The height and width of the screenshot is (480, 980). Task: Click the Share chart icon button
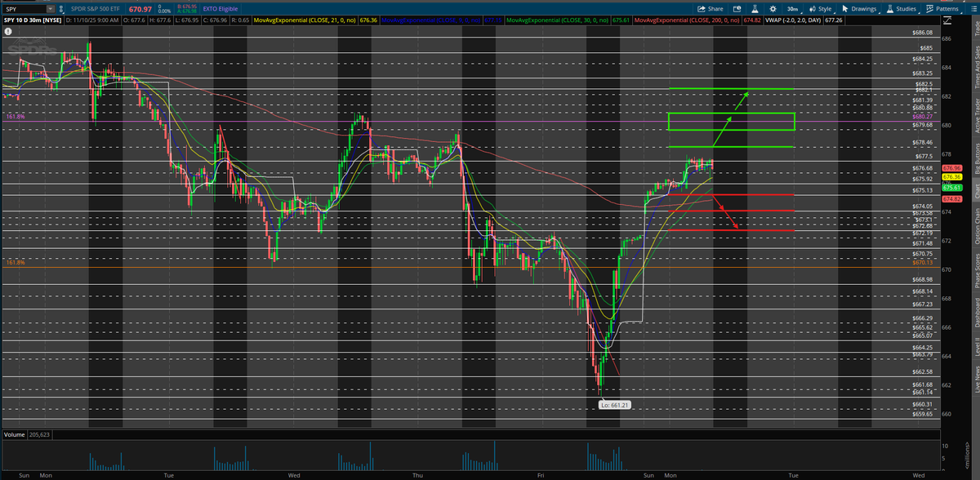(x=710, y=8)
